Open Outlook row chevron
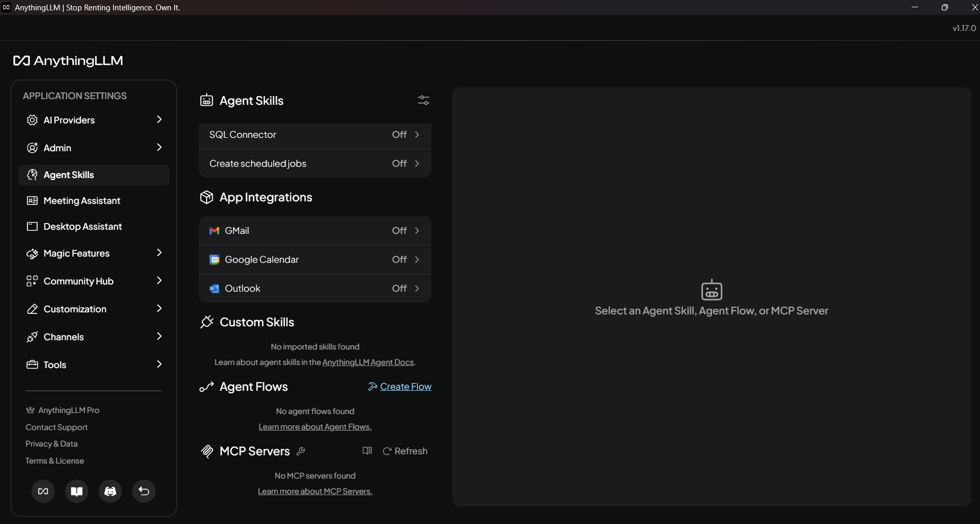The image size is (980, 524). 417,289
